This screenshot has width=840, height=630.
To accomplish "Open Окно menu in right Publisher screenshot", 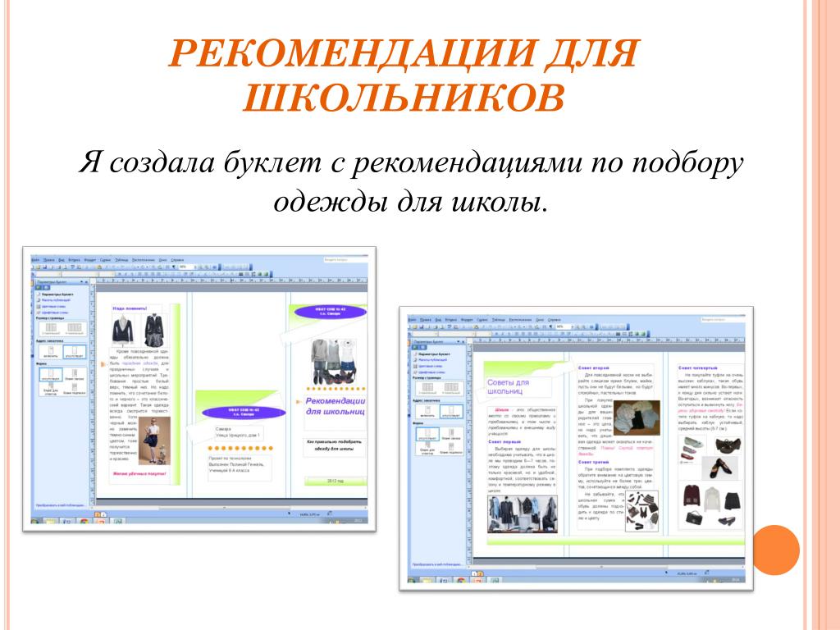I will click(x=540, y=320).
